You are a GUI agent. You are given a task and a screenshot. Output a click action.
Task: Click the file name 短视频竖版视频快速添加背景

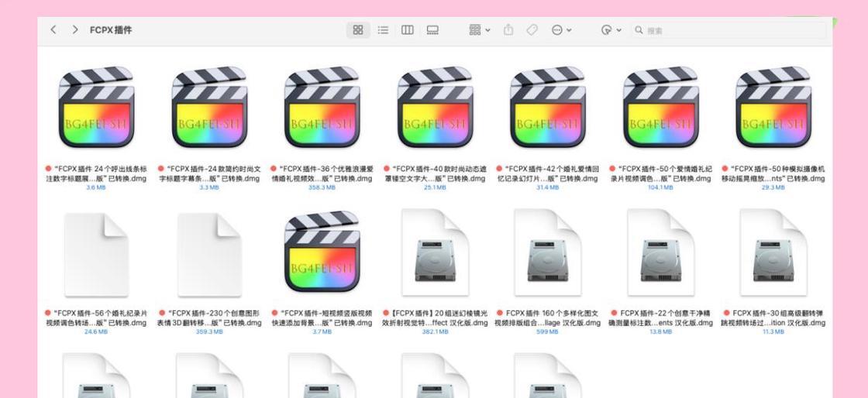322,317
